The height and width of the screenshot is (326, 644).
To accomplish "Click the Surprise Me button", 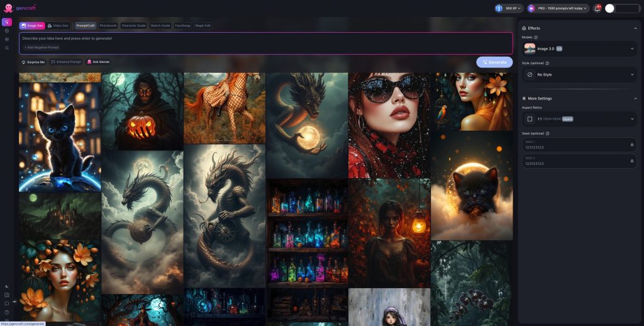I will [x=33, y=62].
